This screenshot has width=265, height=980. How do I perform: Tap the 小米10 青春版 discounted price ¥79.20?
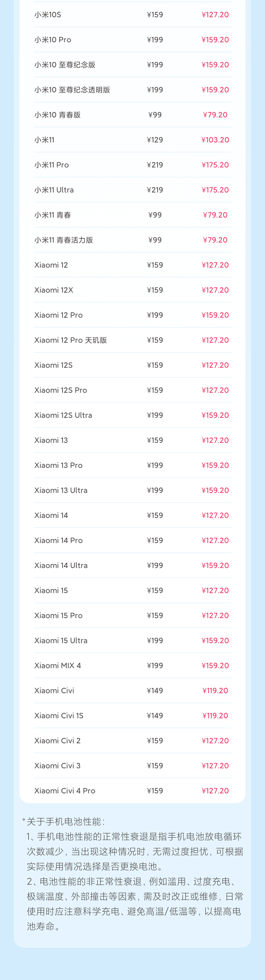[215, 115]
